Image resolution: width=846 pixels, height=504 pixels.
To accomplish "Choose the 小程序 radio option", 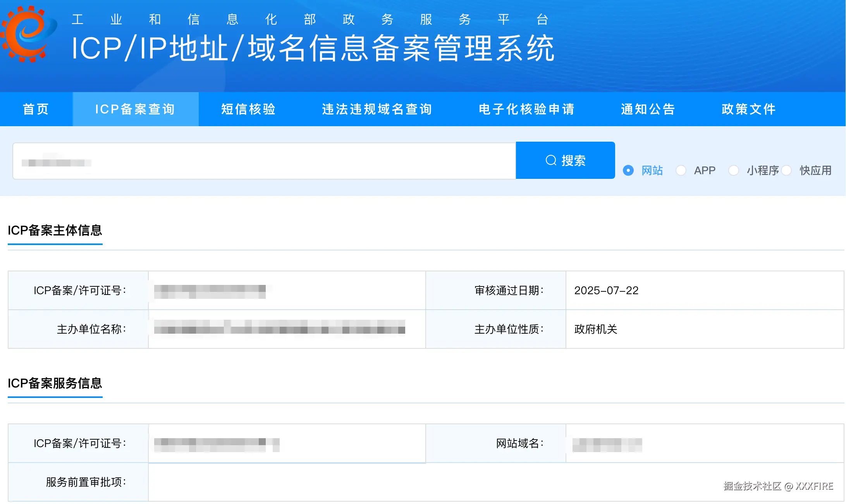I will tap(734, 170).
